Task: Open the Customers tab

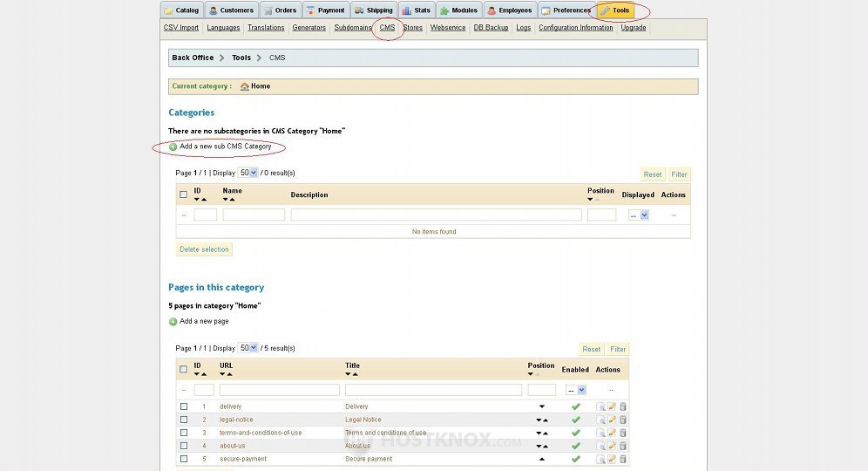Action: [x=232, y=10]
